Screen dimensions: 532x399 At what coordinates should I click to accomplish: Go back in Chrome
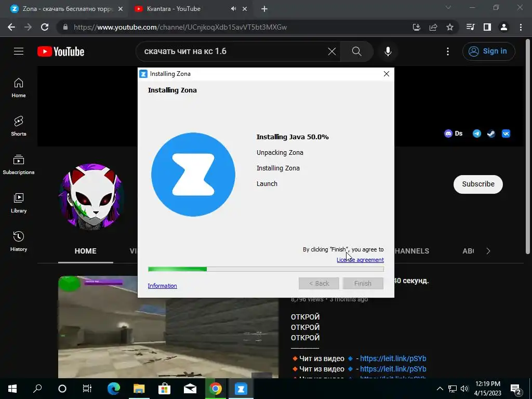tap(11, 27)
